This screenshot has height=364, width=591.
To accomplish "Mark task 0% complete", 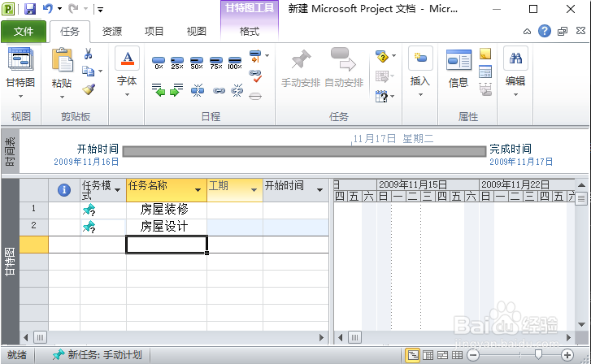I will (x=159, y=63).
